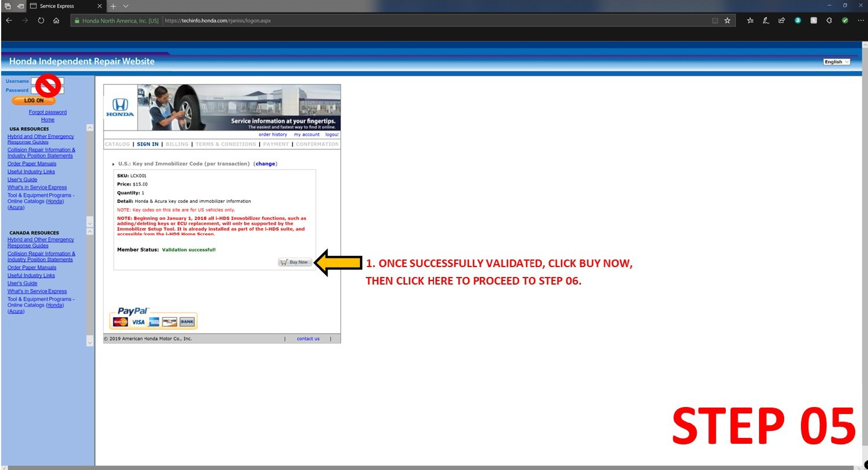Add page to favorites with star icon

[x=728, y=20]
